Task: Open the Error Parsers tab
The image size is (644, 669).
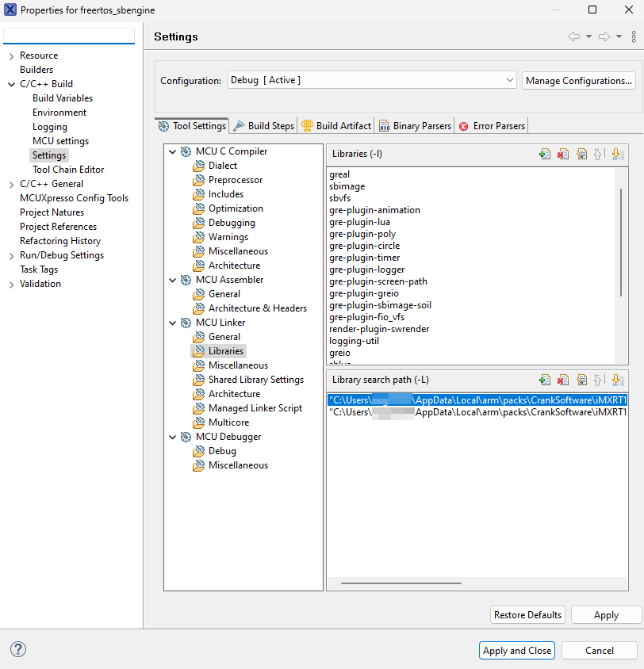Action: coord(498,124)
